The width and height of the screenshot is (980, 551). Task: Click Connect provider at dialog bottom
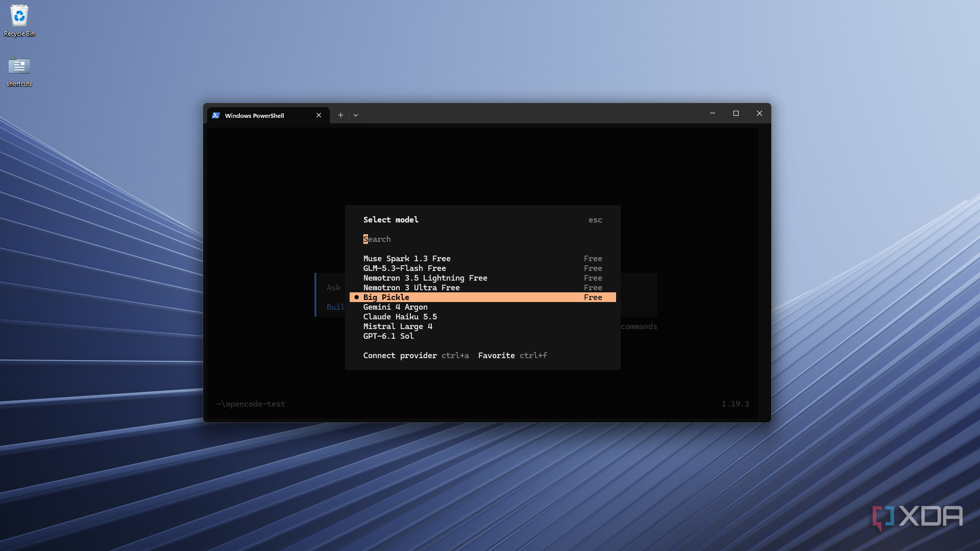(400, 356)
